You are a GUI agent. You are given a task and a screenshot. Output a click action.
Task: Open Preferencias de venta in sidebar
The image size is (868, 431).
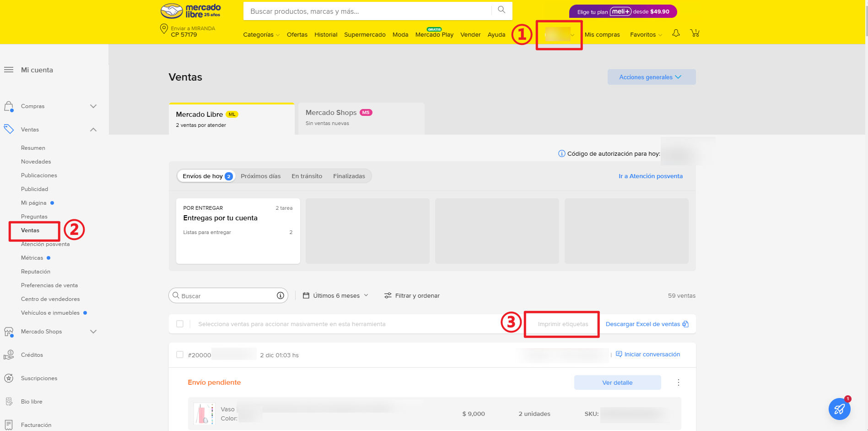pyautogui.click(x=49, y=285)
